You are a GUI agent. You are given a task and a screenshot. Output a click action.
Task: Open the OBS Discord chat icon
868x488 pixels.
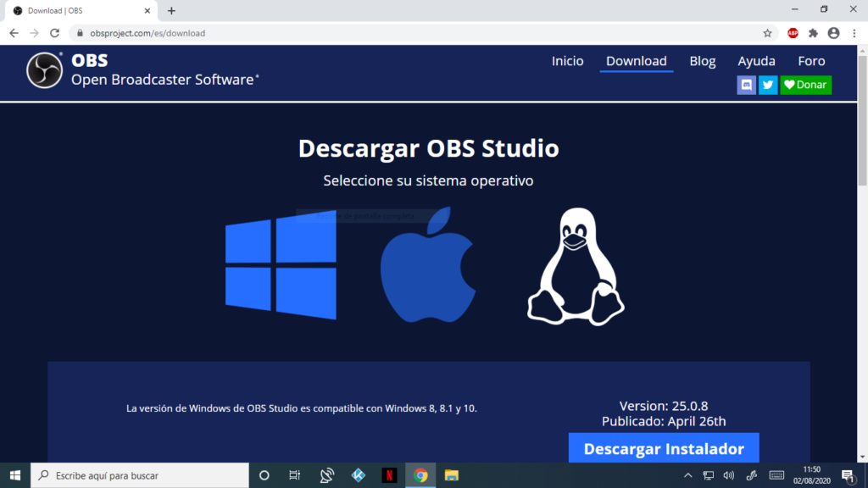[746, 85]
